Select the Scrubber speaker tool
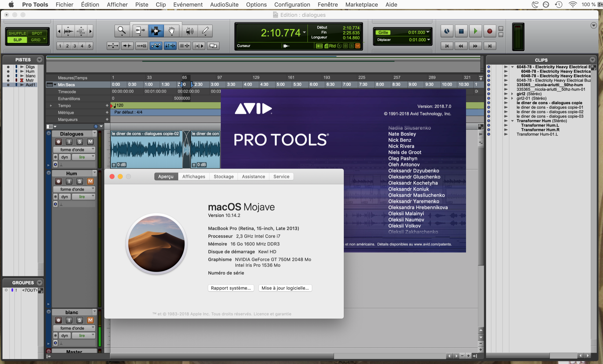The height and width of the screenshot is (364, 603). tap(190, 30)
